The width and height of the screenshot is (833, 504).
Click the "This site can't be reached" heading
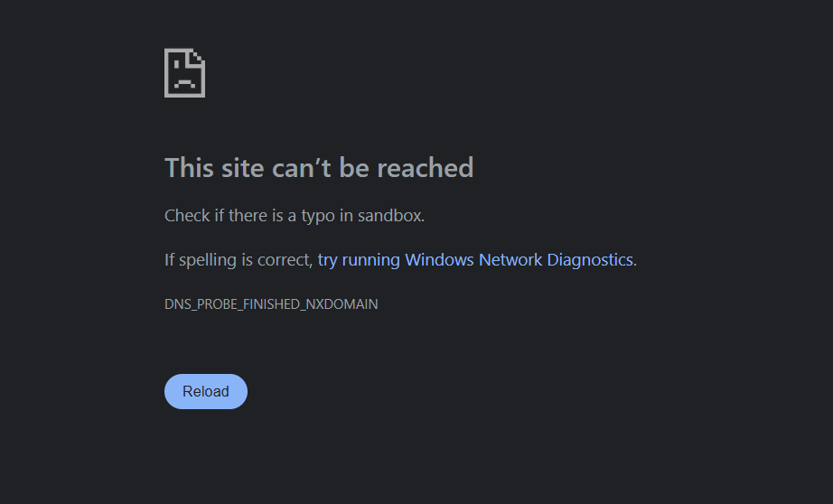(x=319, y=168)
